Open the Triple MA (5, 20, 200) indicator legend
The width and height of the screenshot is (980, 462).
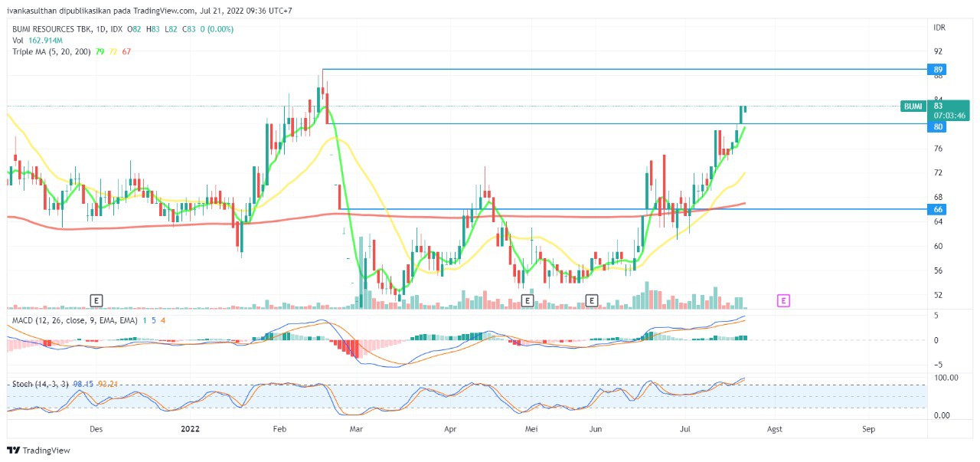(x=51, y=51)
